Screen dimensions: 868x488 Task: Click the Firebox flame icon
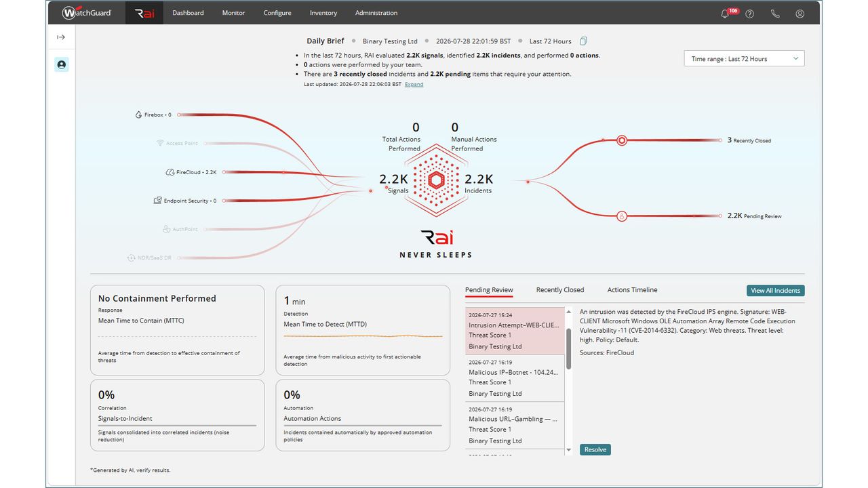[138, 115]
